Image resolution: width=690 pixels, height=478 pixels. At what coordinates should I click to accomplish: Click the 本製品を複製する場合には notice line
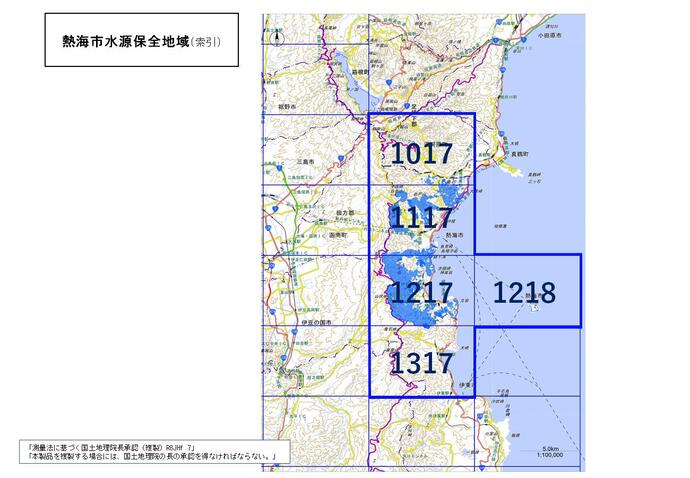[152, 456]
